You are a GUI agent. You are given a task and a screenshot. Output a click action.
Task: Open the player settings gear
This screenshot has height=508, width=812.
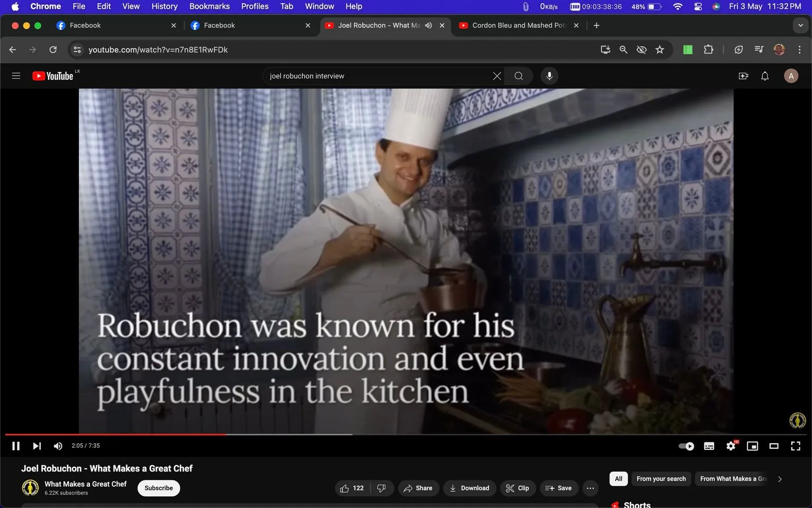pos(730,446)
